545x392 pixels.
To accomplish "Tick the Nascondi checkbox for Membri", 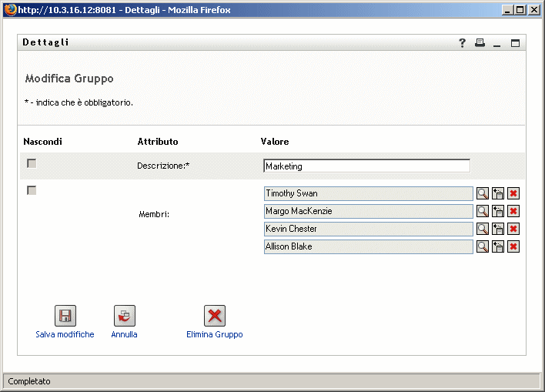I will (32, 190).
